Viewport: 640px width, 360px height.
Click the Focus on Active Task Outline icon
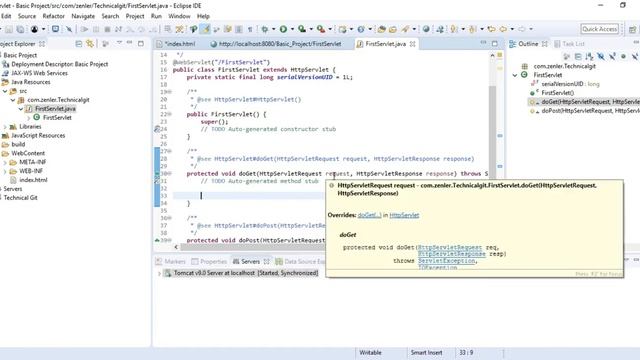point(567,57)
